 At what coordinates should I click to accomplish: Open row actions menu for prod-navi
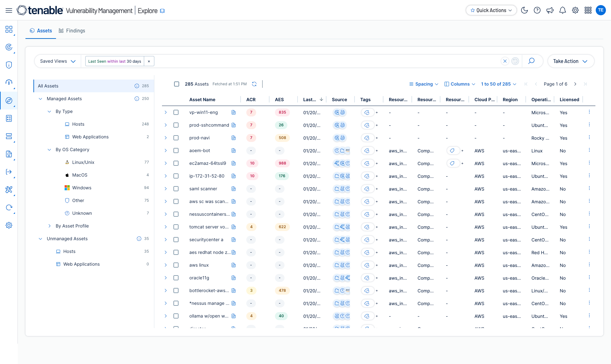tap(589, 137)
